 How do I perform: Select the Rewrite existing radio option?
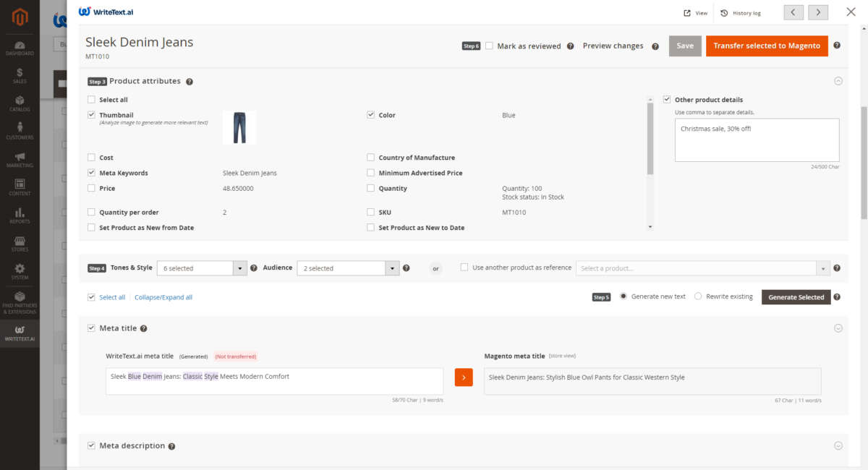point(698,296)
